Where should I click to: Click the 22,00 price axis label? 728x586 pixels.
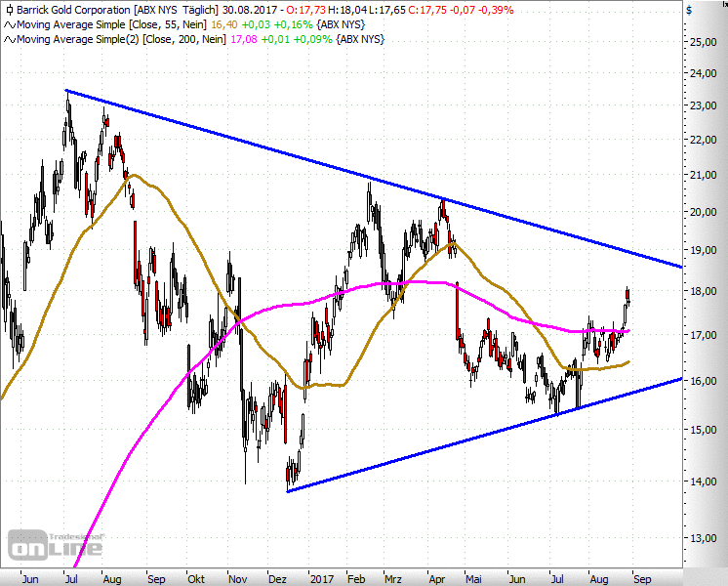[704, 140]
